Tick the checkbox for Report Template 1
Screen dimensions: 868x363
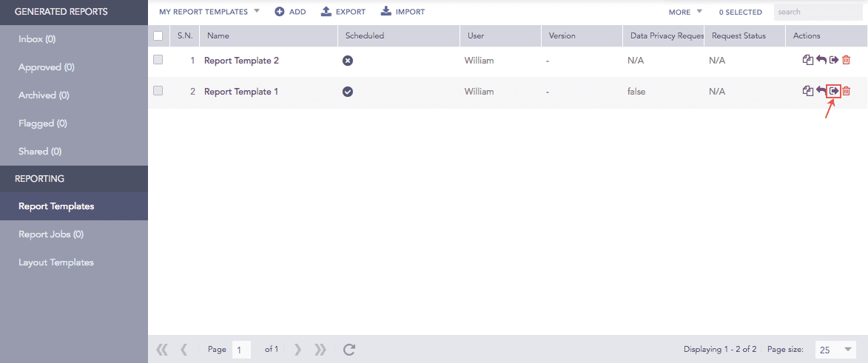click(158, 91)
